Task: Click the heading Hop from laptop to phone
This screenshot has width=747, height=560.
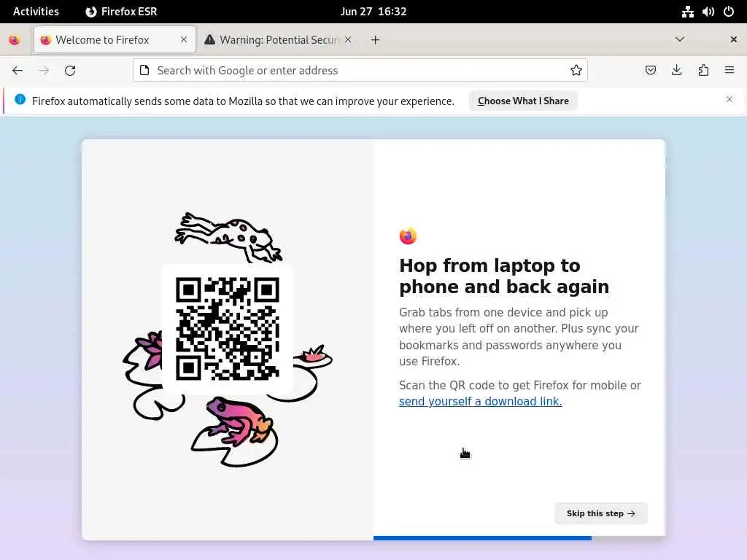Action: coord(504,276)
